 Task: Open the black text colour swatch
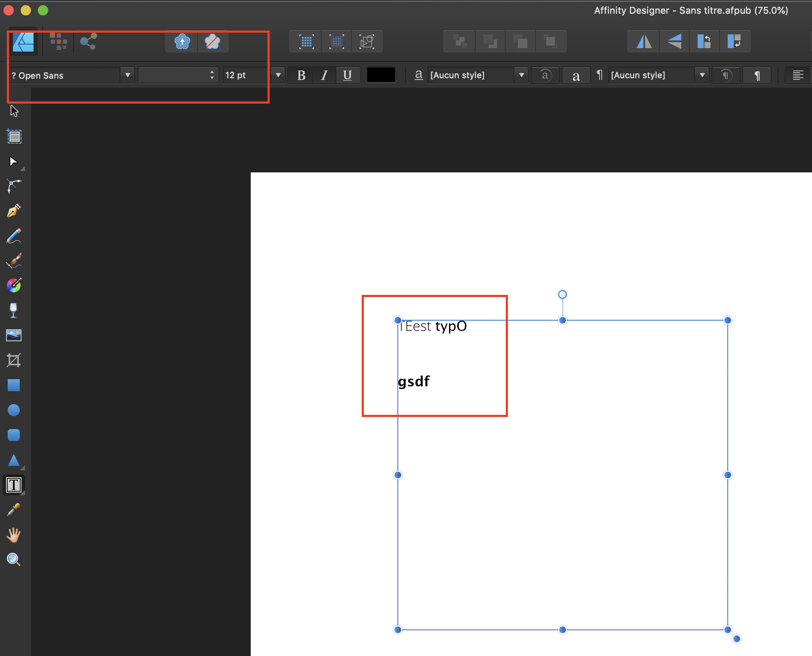381,75
